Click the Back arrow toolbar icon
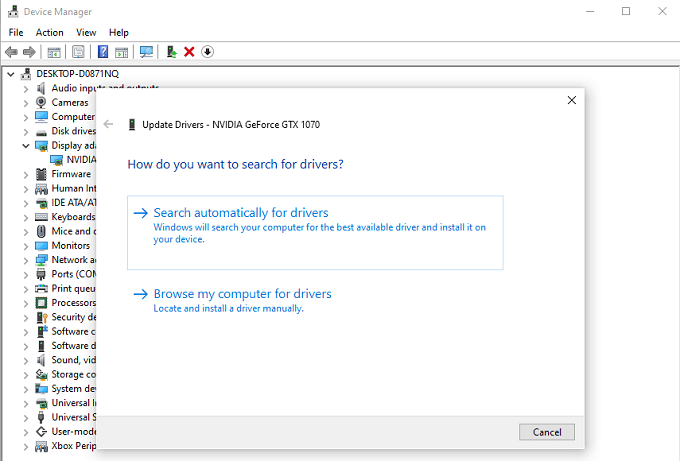Image resolution: width=680 pixels, height=461 pixels. click(11, 52)
